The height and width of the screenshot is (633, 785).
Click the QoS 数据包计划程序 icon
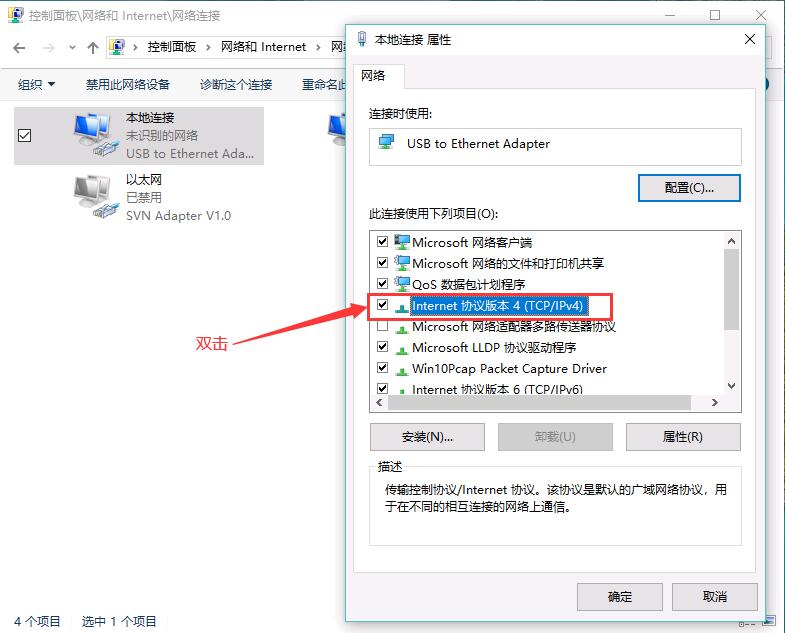[x=402, y=284]
